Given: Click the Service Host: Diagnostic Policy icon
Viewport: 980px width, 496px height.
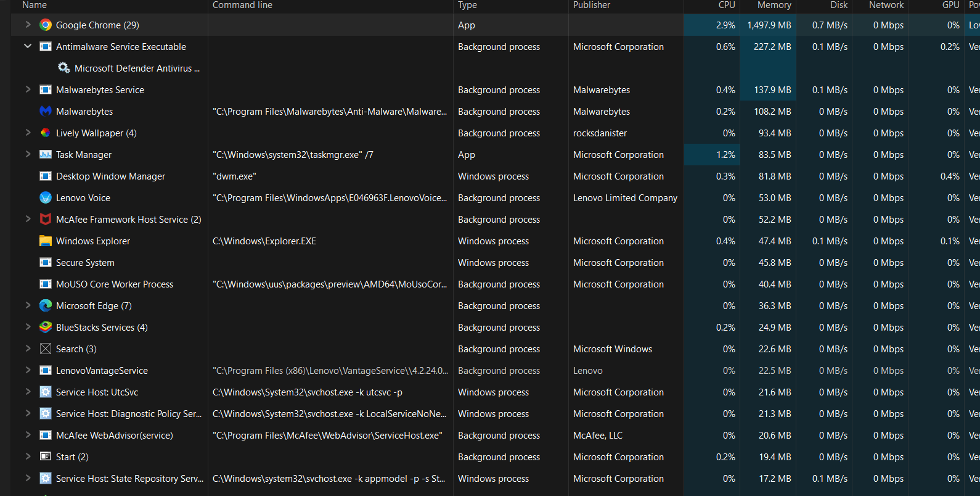Looking at the screenshot, I should point(46,413).
